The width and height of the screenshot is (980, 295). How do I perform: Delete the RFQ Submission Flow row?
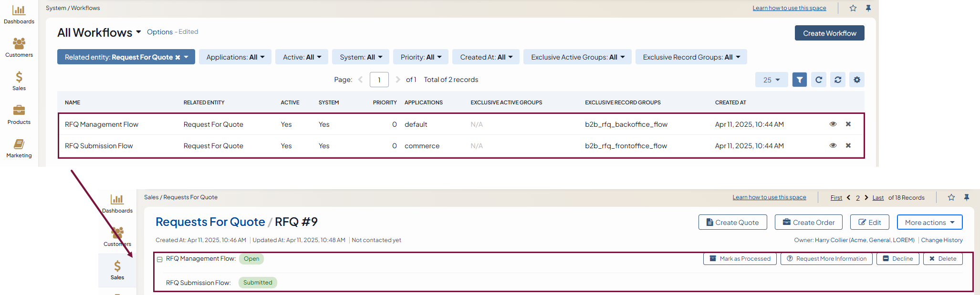click(848, 146)
